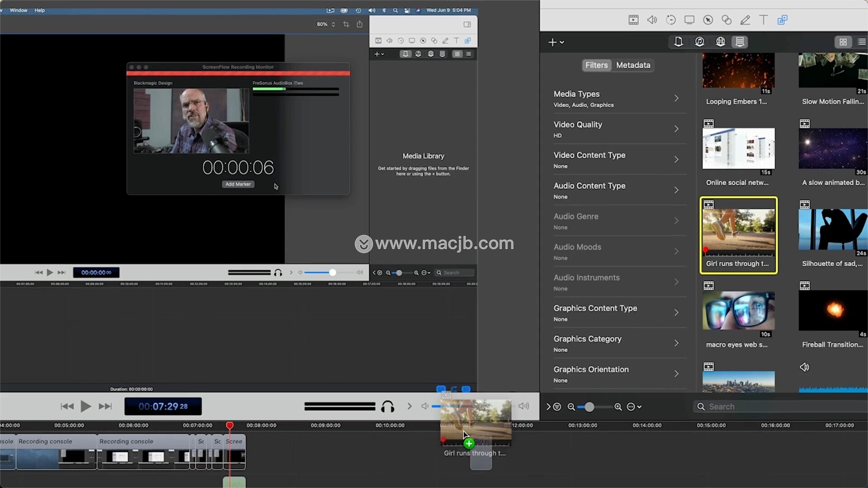This screenshot has height=488, width=868.
Task: Select the Stock Media Library source
Action: [740, 42]
